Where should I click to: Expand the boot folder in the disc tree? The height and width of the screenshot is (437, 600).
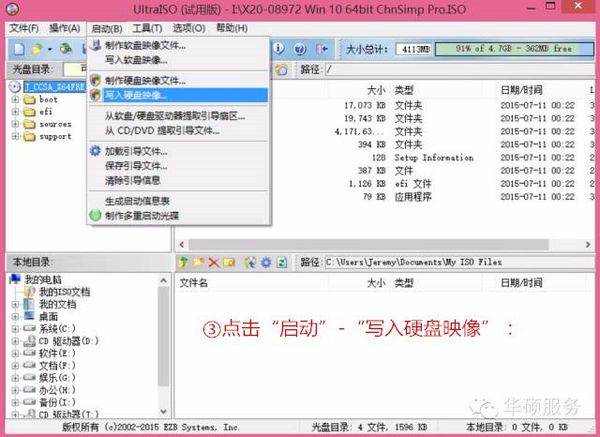pyautogui.click(x=16, y=100)
